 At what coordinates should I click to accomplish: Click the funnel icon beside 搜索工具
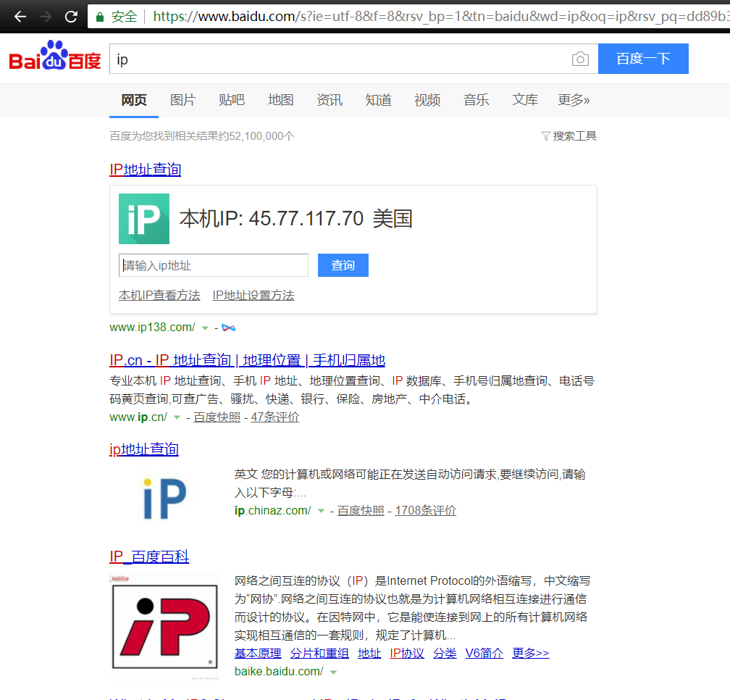(x=545, y=136)
